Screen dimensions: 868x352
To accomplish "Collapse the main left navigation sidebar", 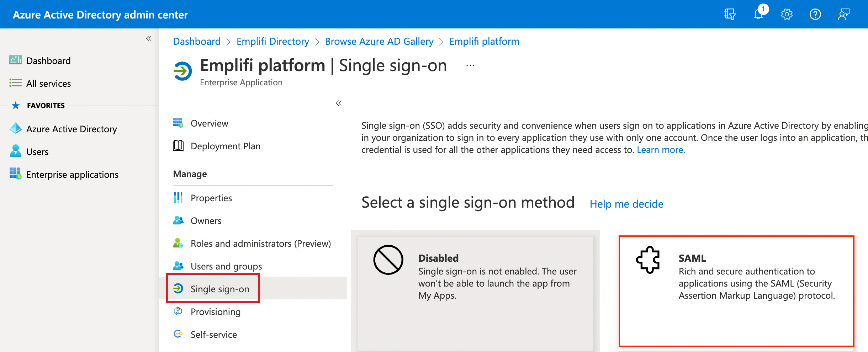I will [149, 38].
